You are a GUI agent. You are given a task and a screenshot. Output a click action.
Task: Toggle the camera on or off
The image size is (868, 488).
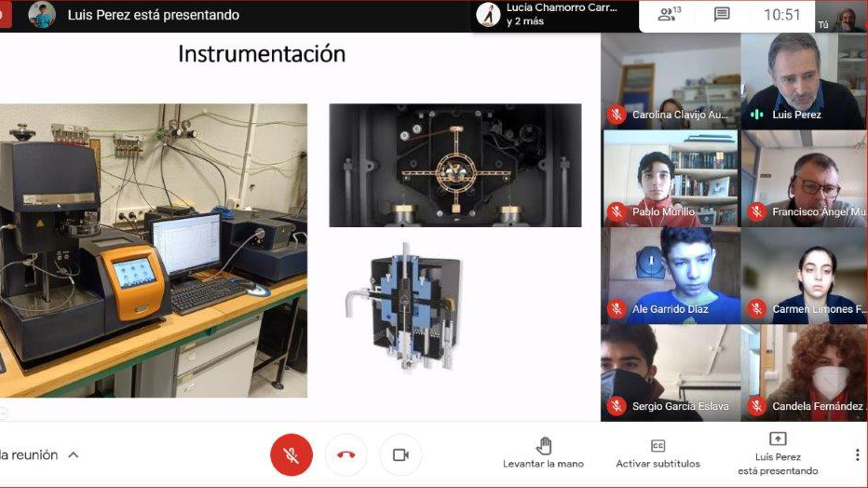coord(400,455)
